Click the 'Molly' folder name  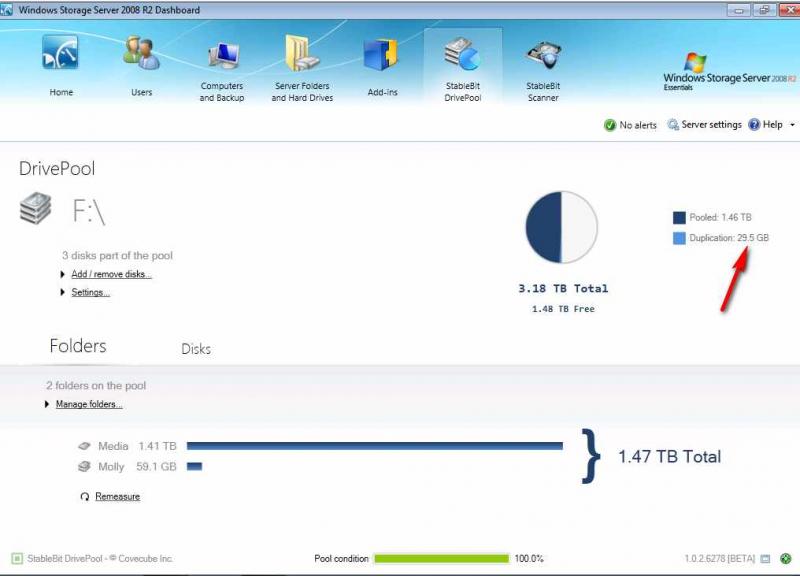click(x=111, y=467)
